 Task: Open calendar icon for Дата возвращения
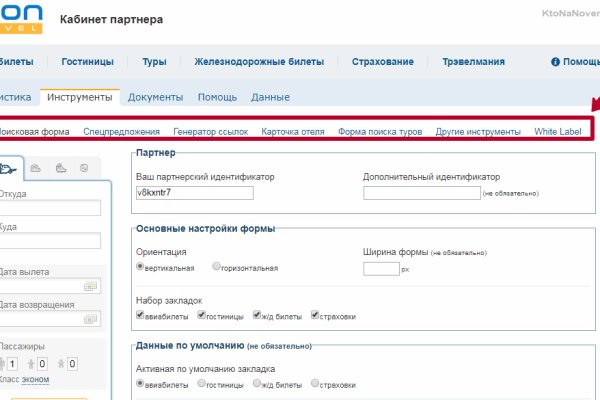pos(91,320)
